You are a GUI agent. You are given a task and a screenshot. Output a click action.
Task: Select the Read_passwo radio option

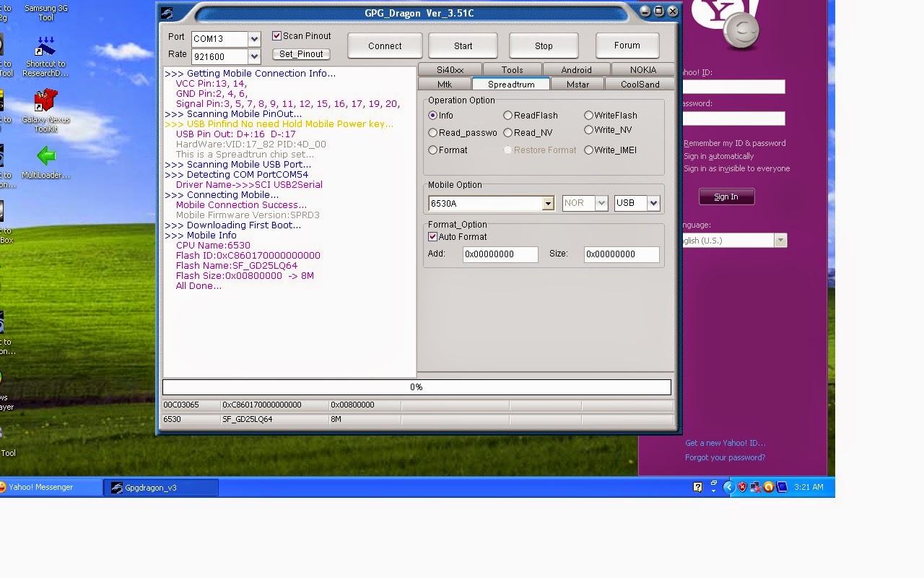pyautogui.click(x=433, y=133)
